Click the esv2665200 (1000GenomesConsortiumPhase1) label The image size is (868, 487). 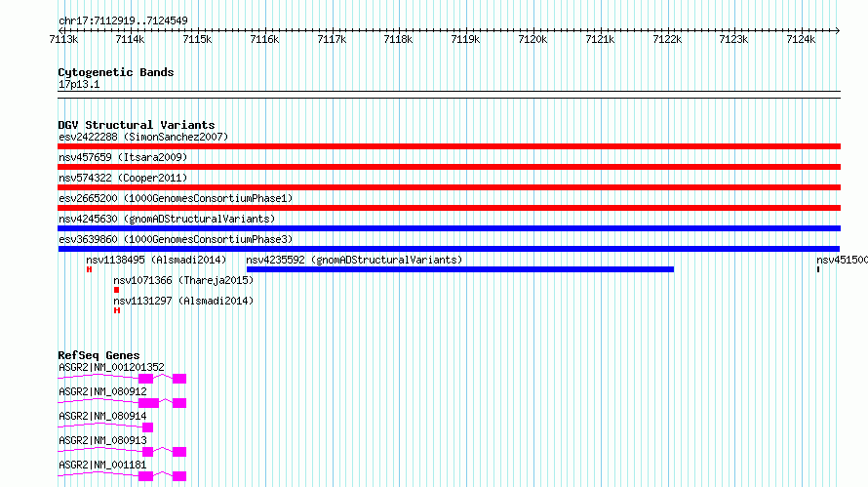[x=176, y=198]
